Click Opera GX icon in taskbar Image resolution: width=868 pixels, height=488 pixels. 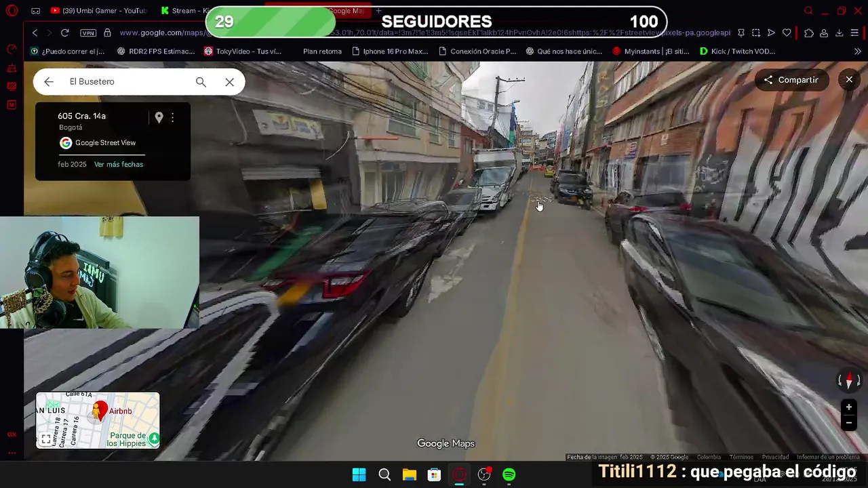[x=459, y=474]
